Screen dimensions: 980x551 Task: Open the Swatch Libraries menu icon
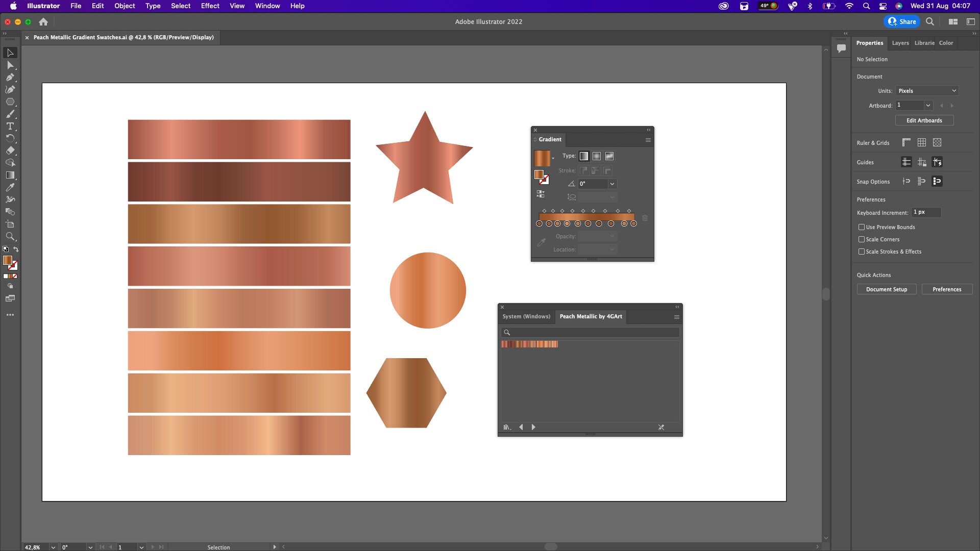(x=506, y=427)
